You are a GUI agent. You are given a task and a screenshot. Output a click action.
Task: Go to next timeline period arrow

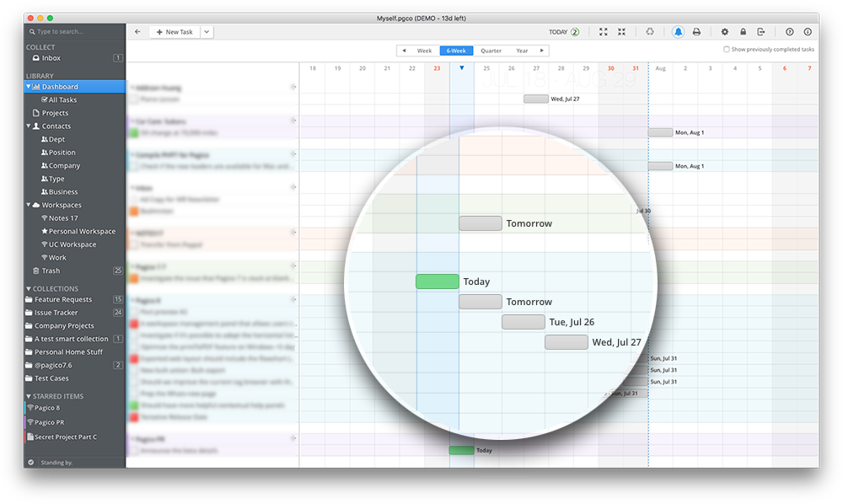(x=542, y=51)
